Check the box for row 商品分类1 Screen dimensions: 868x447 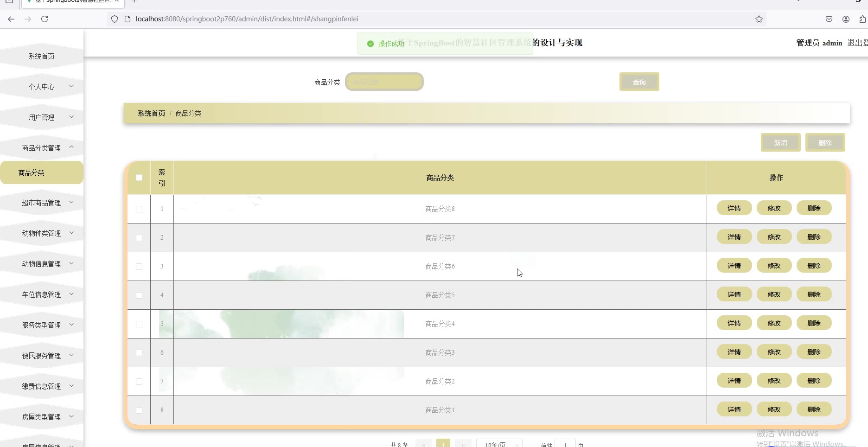click(x=139, y=410)
